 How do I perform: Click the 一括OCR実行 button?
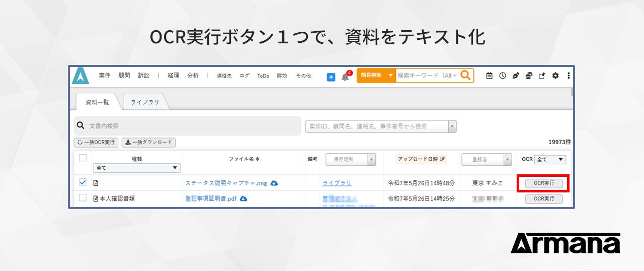(x=96, y=143)
